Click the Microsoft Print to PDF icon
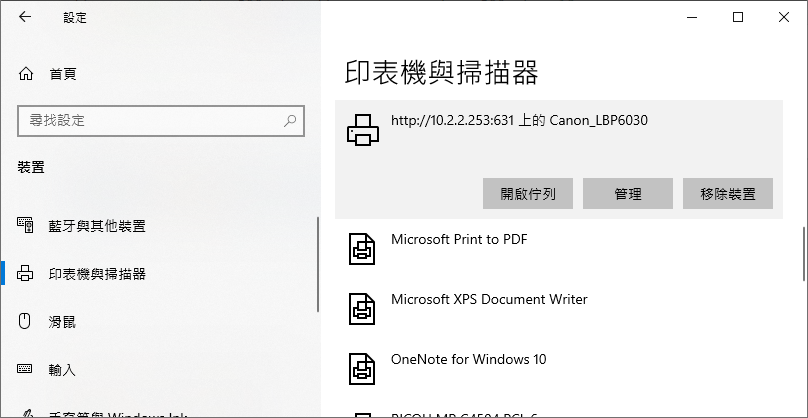Image resolution: width=808 pixels, height=418 pixels. 361,248
